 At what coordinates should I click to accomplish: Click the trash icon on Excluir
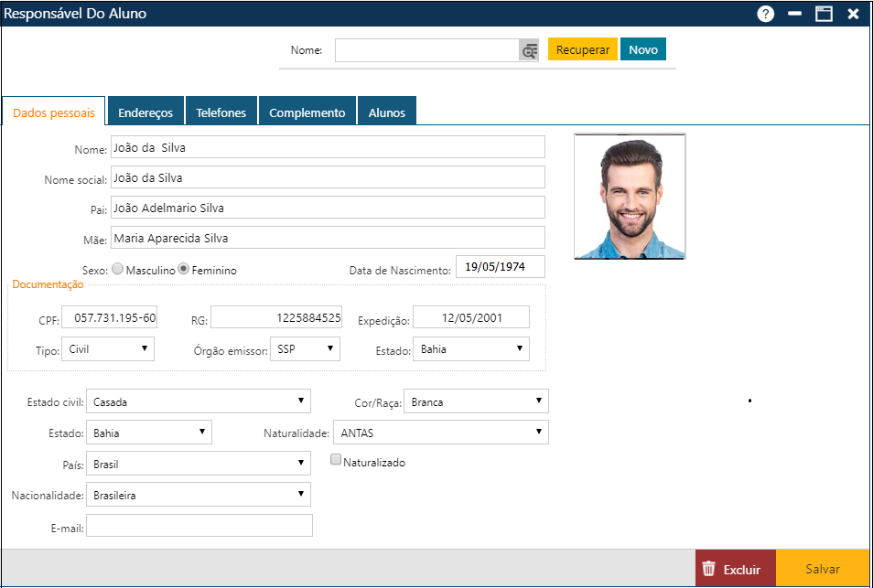pyautogui.click(x=708, y=569)
